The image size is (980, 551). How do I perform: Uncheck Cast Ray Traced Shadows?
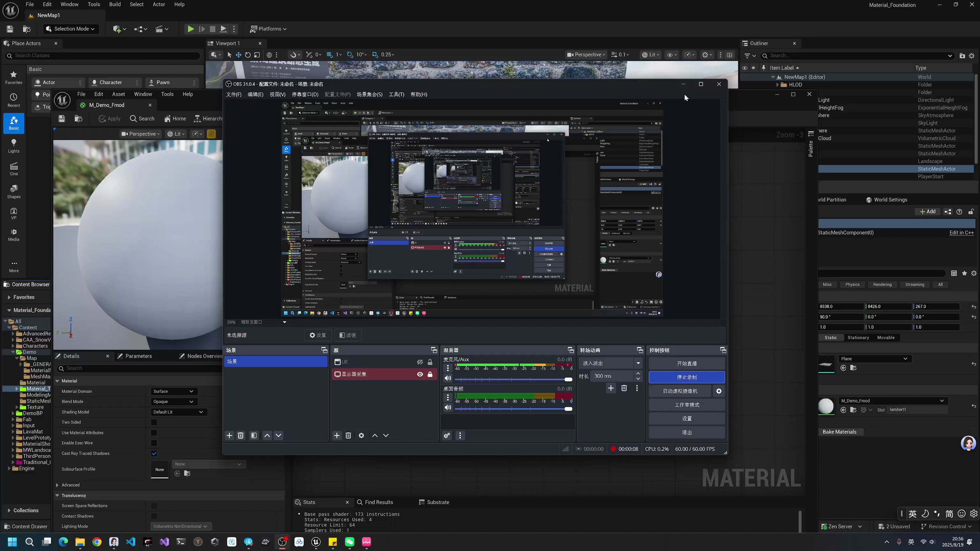pyautogui.click(x=154, y=453)
